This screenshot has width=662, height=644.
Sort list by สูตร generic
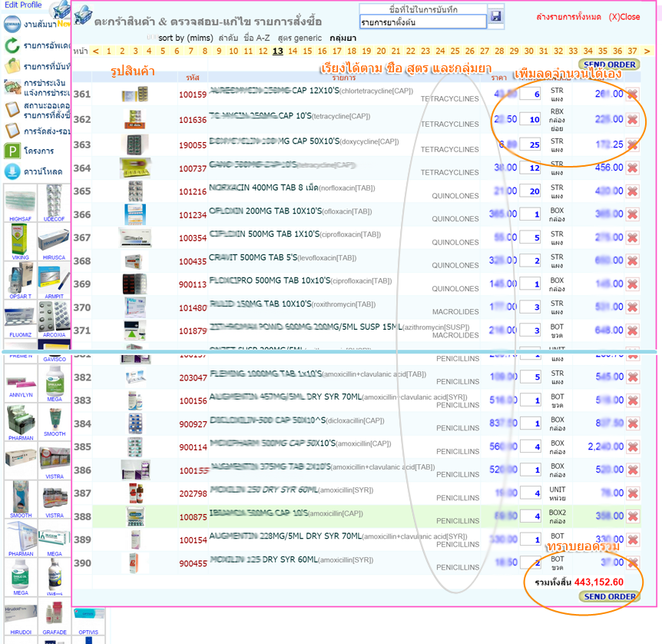point(300,38)
